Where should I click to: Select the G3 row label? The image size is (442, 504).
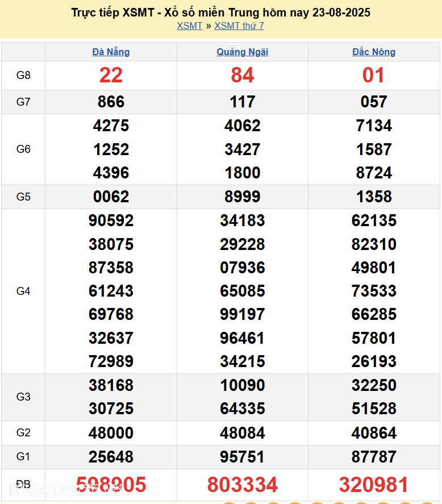tap(23, 397)
